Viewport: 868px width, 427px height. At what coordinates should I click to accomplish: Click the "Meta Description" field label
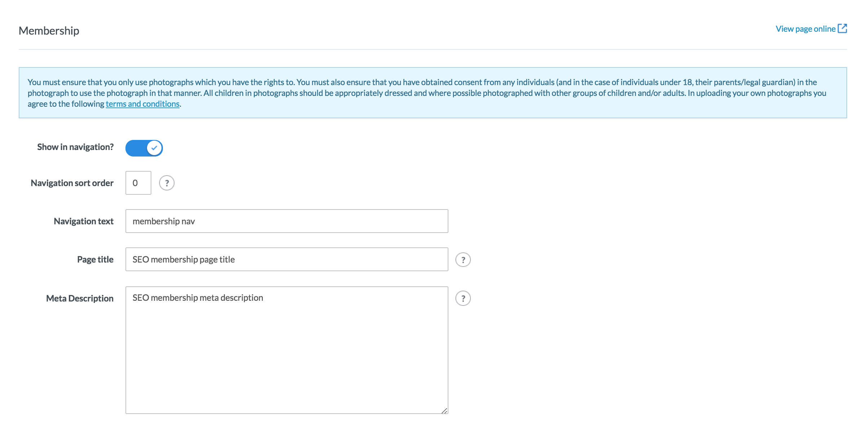click(x=80, y=299)
